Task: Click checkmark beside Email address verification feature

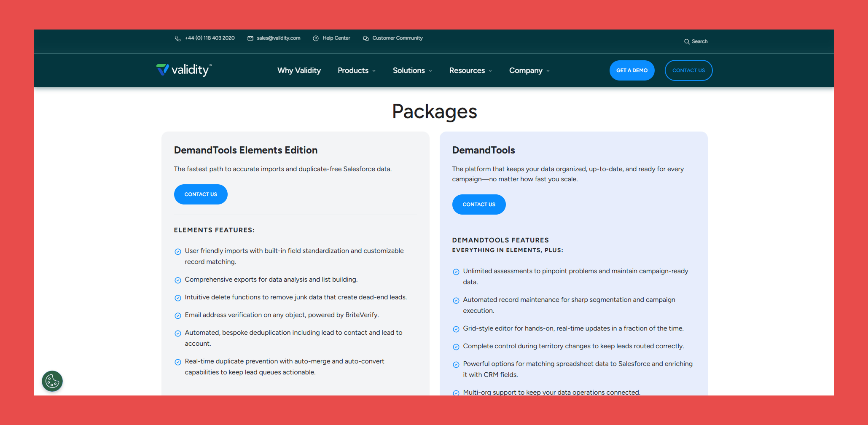Action: (177, 315)
